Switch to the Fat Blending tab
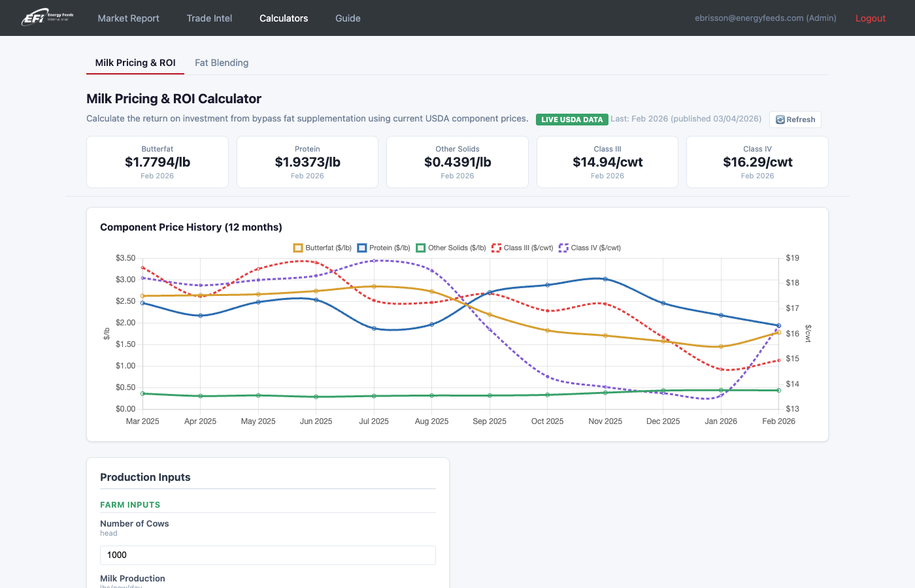Screen dimensions: 915x588 click(x=222, y=62)
